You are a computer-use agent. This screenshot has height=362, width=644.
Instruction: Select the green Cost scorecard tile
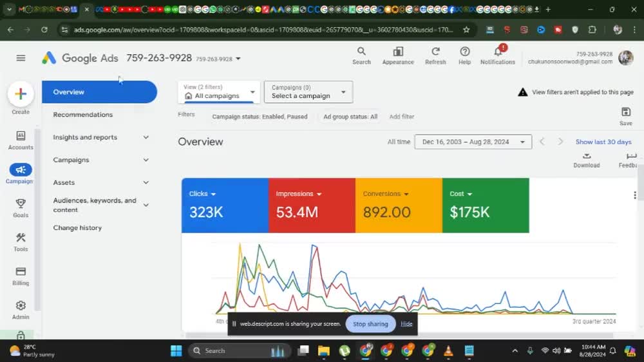(x=486, y=205)
